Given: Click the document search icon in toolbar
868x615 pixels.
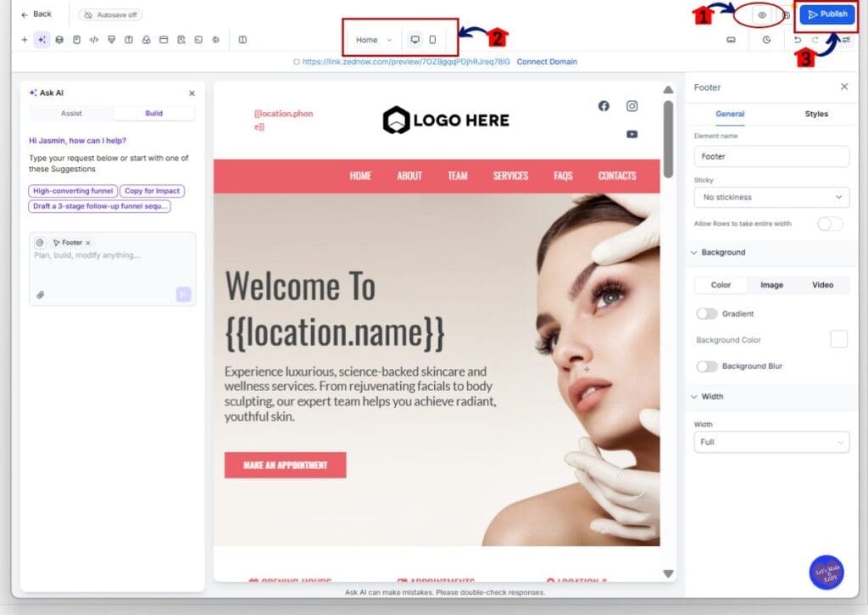Looking at the screenshot, I should pos(181,40).
